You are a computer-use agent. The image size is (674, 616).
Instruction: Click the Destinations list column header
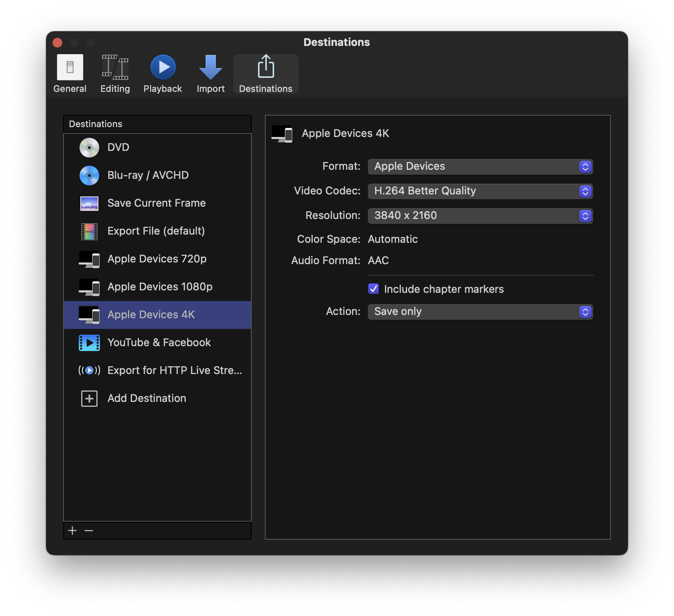pos(157,124)
